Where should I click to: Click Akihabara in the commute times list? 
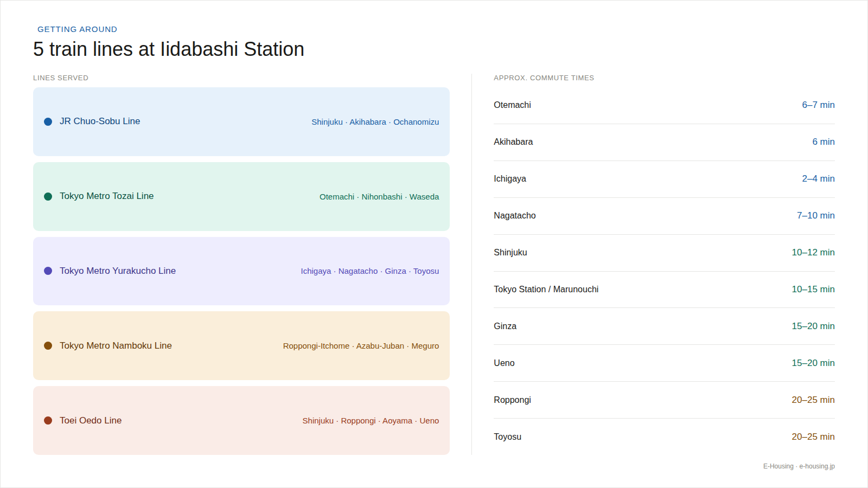click(x=513, y=142)
